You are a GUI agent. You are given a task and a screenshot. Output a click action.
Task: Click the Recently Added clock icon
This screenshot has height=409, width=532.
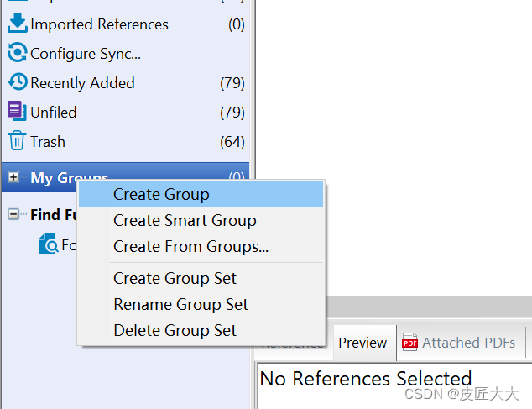pos(18,81)
